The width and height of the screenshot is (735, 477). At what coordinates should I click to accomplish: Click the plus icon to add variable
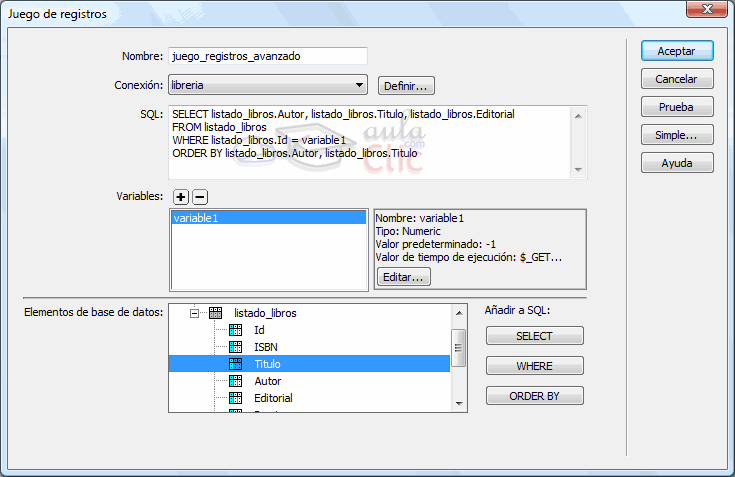point(180,197)
